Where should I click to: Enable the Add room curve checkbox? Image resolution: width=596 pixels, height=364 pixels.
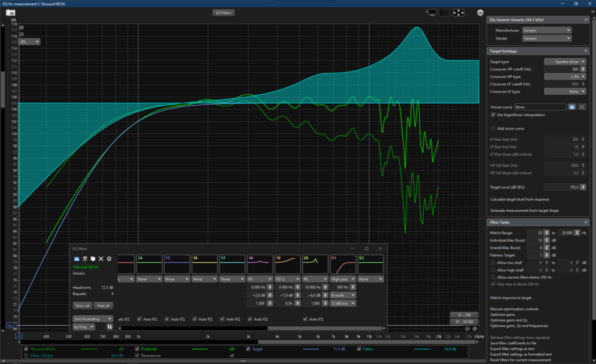pos(493,128)
